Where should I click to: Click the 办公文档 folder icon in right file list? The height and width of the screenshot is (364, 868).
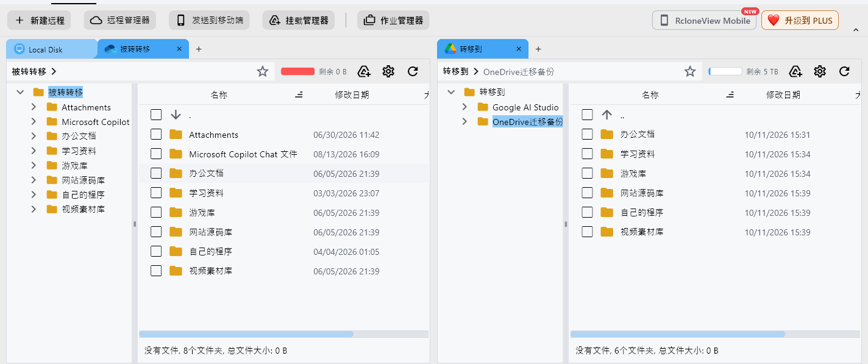pyautogui.click(x=607, y=134)
